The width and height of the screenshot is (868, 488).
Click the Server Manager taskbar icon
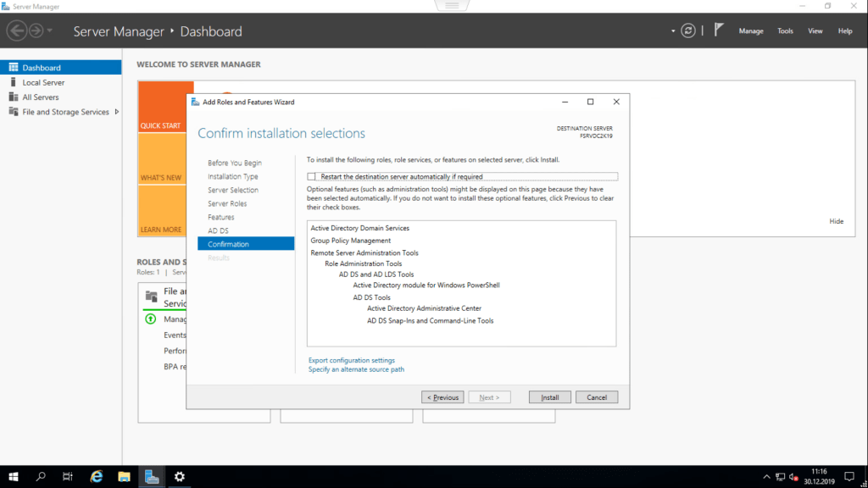click(x=152, y=477)
